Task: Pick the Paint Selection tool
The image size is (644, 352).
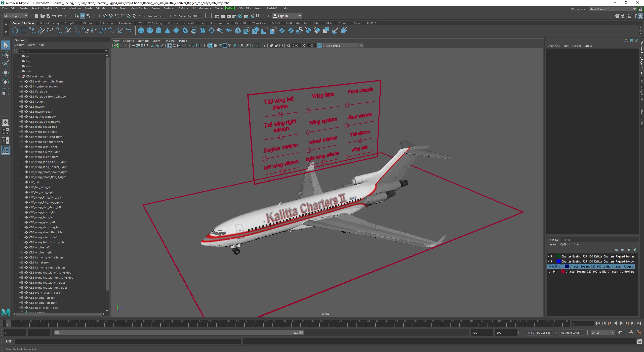Action: (6, 64)
